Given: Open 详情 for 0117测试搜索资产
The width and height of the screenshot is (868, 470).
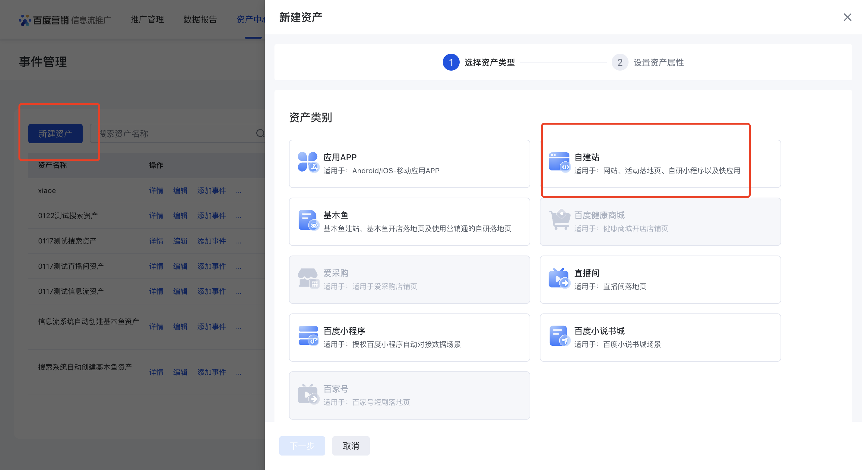Looking at the screenshot, I should pos(156,241).
